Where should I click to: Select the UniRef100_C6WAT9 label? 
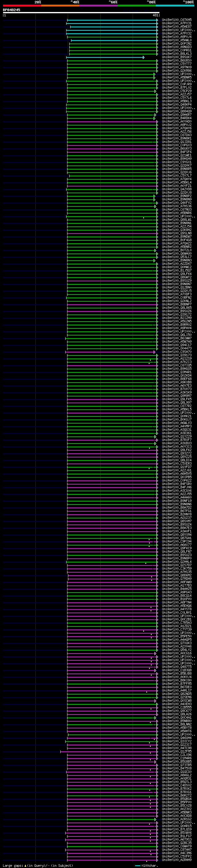pyautogui.click(x=177, y=846)
